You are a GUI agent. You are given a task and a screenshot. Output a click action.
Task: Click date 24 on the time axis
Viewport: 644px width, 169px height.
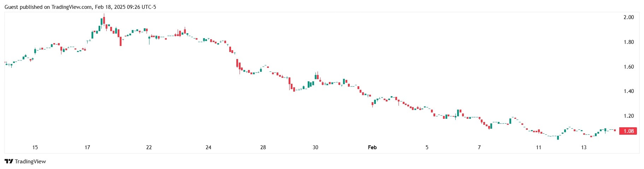tap(208, 147)
